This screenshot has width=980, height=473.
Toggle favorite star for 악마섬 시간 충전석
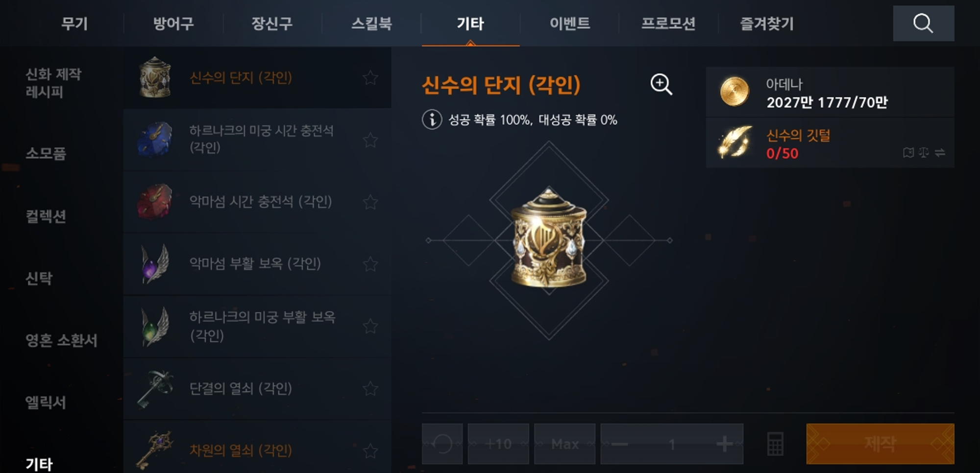(370, 202)
